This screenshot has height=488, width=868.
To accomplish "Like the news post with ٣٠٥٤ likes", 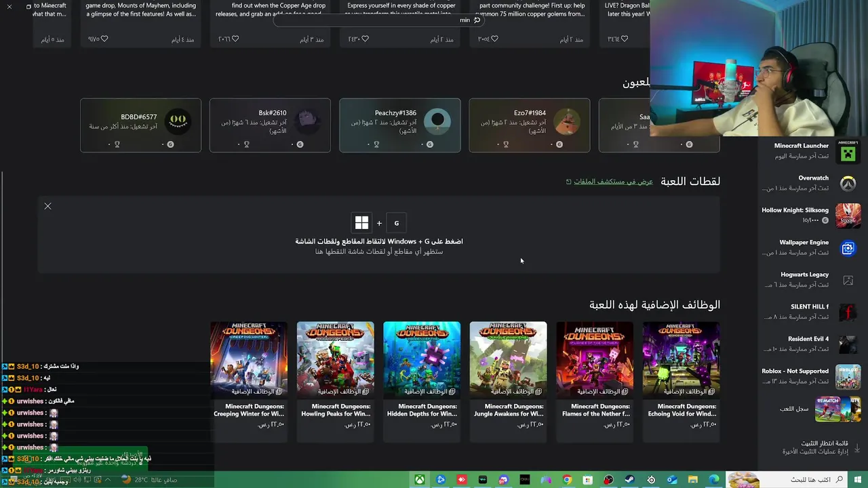I will tap(494, 39).
